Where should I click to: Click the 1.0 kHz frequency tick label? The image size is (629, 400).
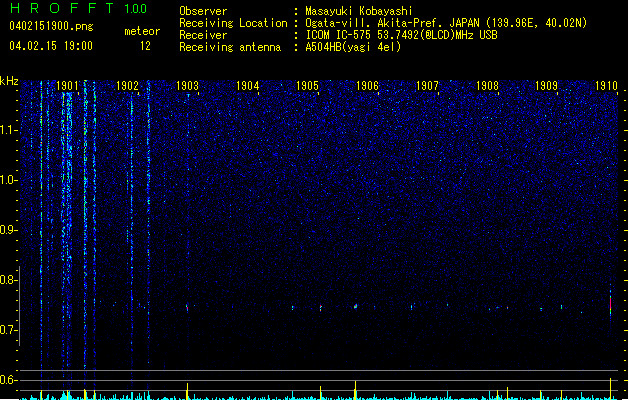[8, 180]
